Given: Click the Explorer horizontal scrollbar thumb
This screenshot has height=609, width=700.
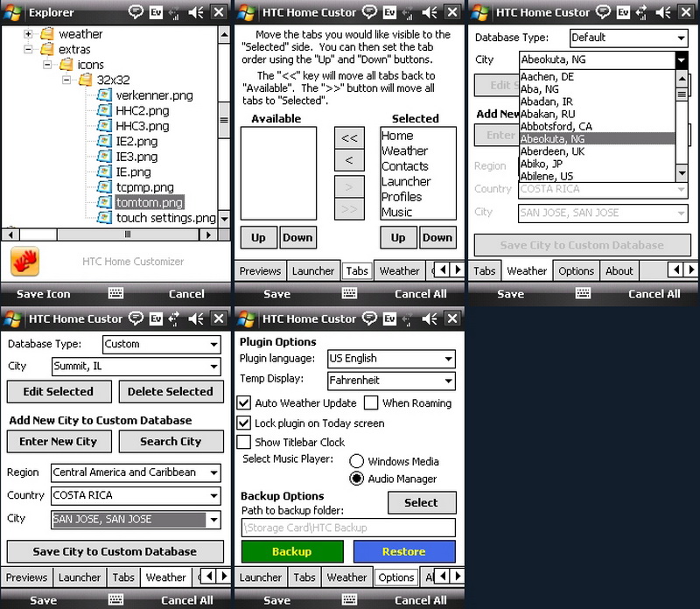Looking at the screenshot, I should click(128, 234).
